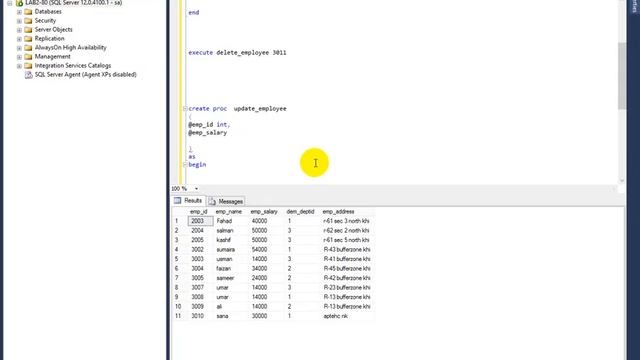Click the 'create proc update_employee' line

pyautogui.click(x=237, y=109)
